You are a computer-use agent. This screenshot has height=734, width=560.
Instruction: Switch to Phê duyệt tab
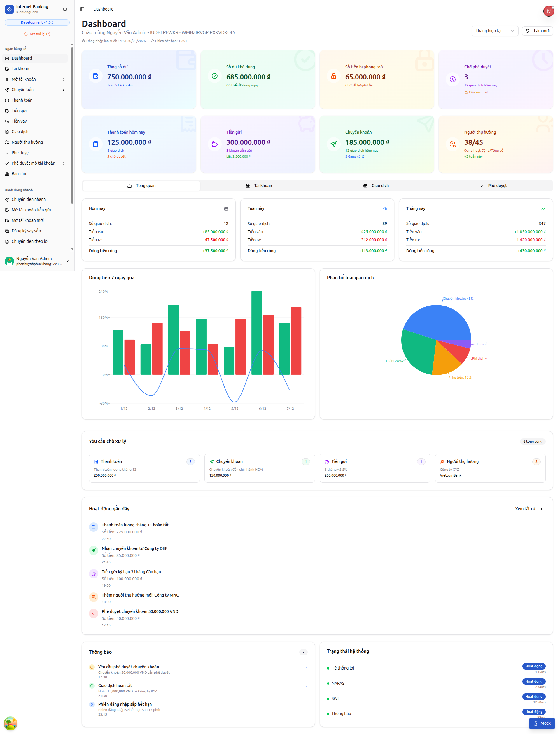click(x=493, y=186)
